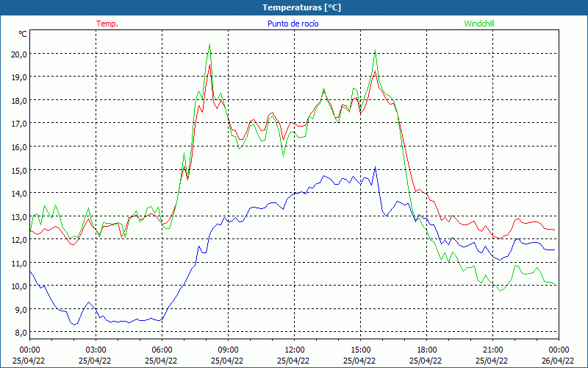Click the 26/04/22 date label
This screenshot has height=368, width=588.
[x=558, y=361]
